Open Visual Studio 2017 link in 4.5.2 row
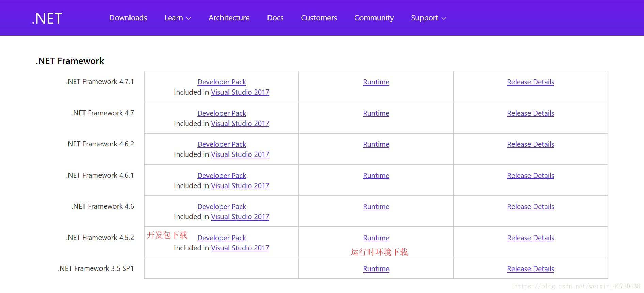644x293 pixels. tap(240, 248)
